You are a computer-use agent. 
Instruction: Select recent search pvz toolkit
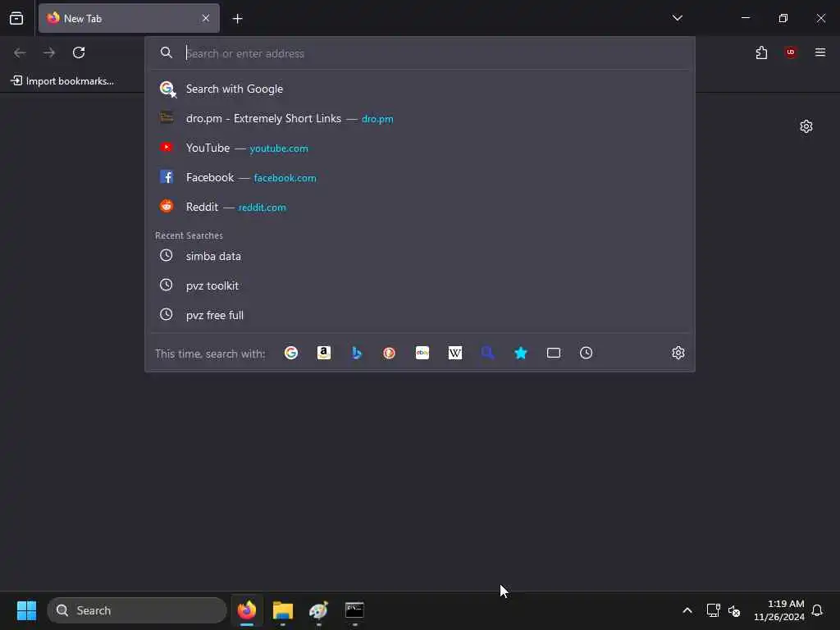pyautogui.click(x=420, y=285)
